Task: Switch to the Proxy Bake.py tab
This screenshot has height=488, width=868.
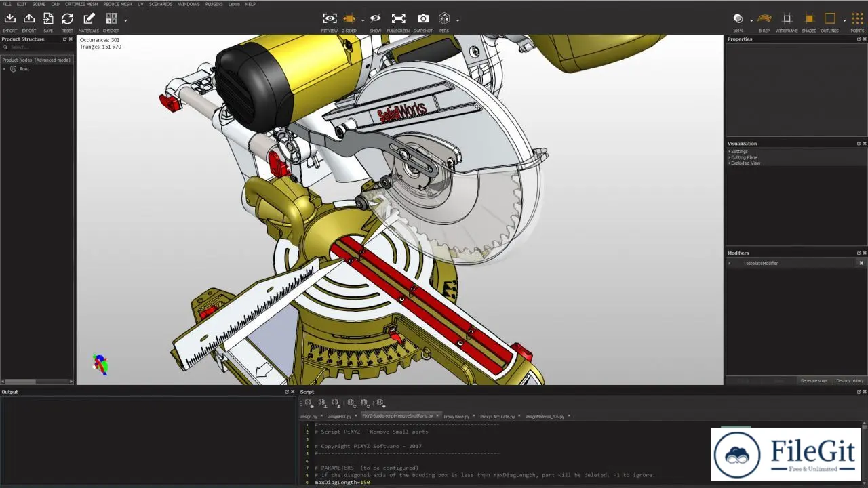Action: click(x=456, y=416)
